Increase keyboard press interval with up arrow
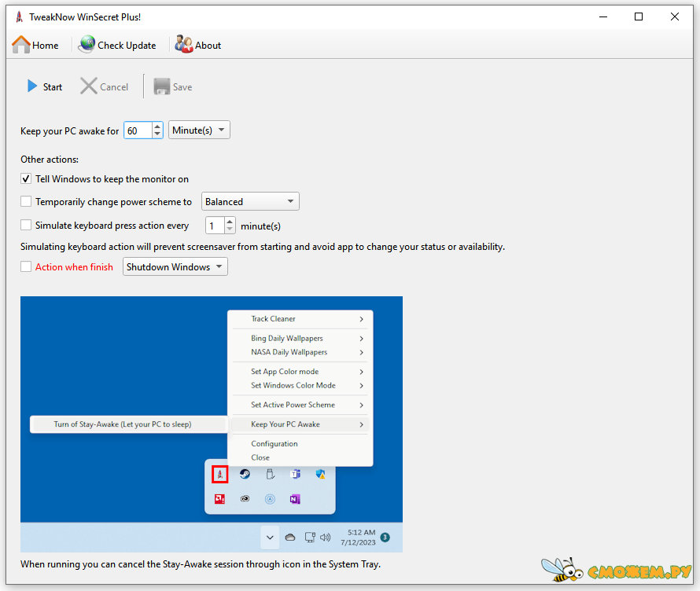 pos(230,222)
